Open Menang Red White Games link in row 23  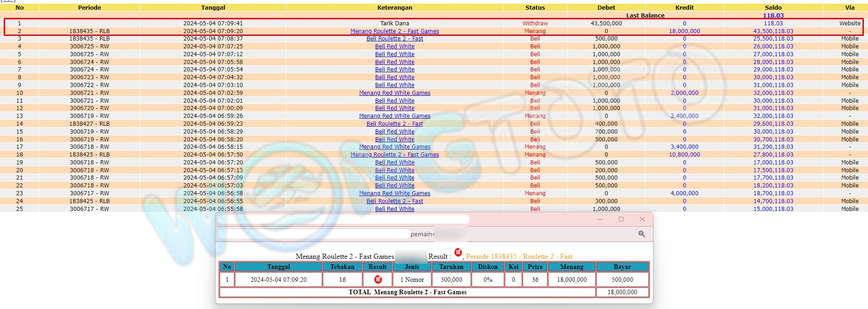(395, 193)
